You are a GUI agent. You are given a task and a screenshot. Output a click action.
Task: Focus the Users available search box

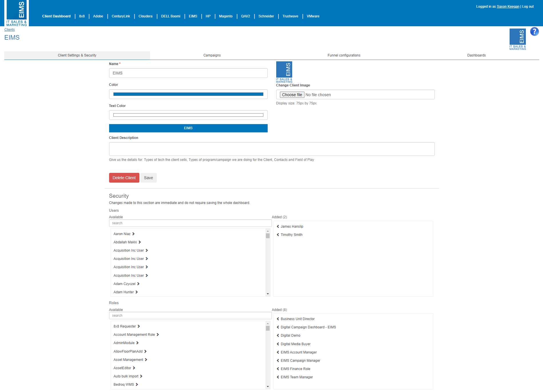tap(190, 223)
